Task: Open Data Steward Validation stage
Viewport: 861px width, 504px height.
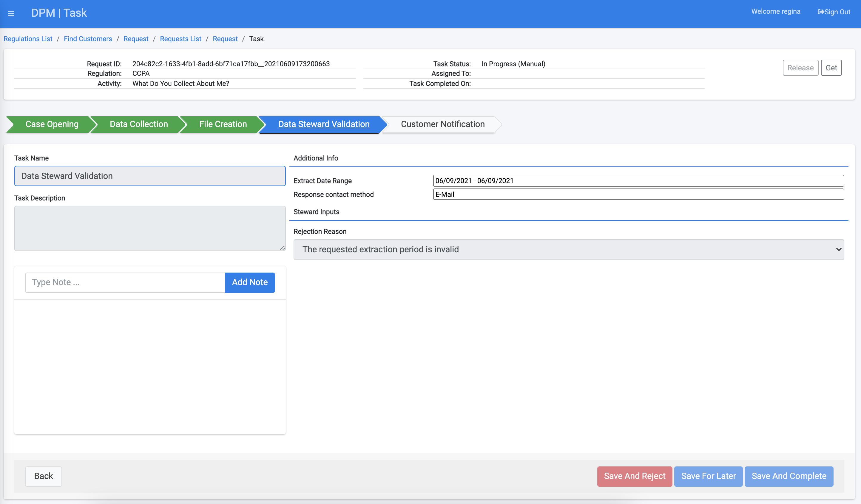Action: [x=323, y=124]
